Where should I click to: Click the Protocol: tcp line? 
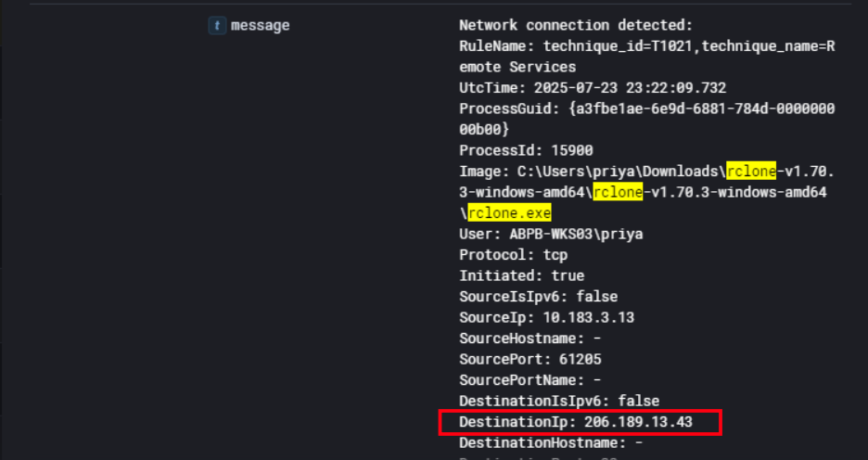513,255
